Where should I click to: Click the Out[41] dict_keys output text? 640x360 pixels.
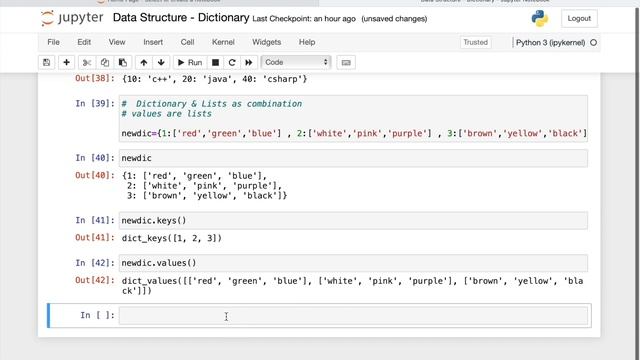171,238
